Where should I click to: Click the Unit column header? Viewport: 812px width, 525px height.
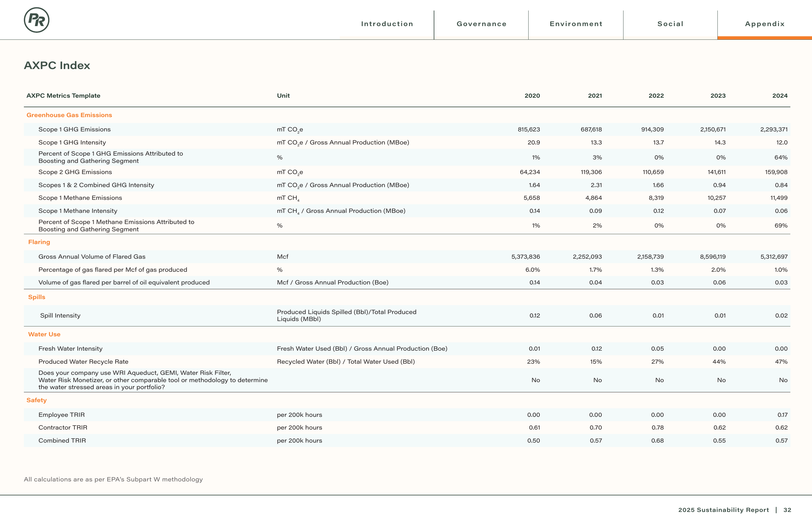coord(283,96)
